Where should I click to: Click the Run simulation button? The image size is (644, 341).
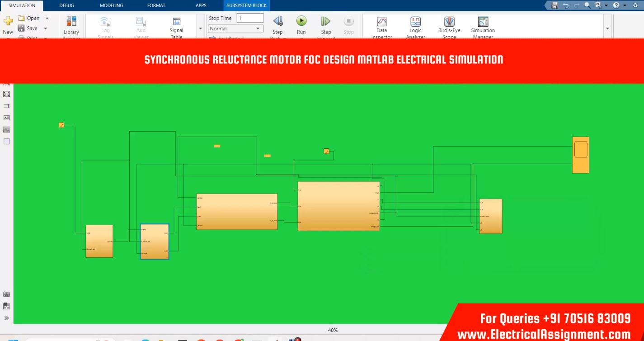(301, 21)
